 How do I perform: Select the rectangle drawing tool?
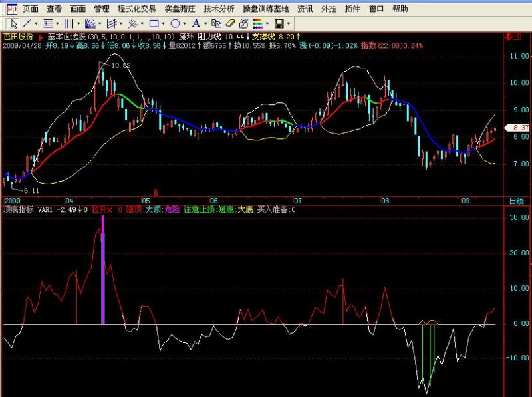(154, 23)
